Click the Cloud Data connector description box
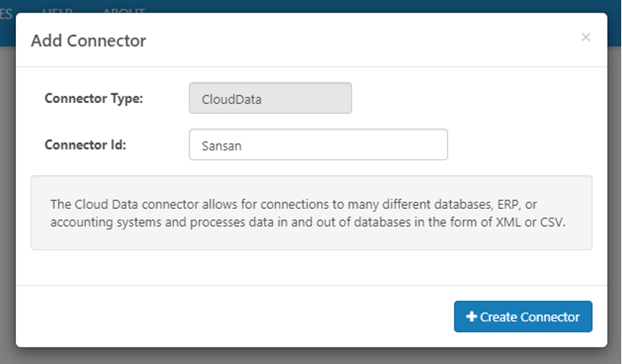This screenshot has width=622, height=364. pos(311,213)
